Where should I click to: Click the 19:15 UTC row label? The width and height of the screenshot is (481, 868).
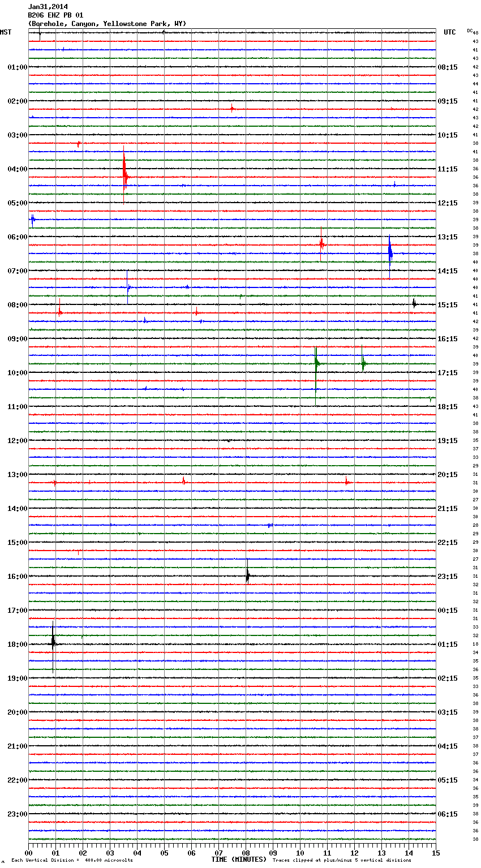pos(448,441)
